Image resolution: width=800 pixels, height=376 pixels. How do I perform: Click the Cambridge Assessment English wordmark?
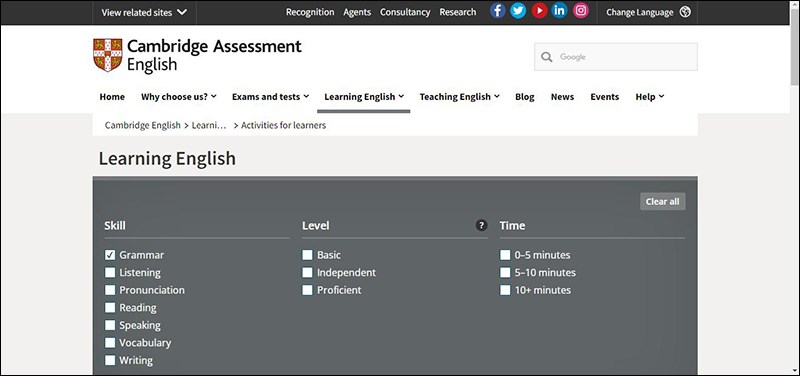(x=214, y=55)
